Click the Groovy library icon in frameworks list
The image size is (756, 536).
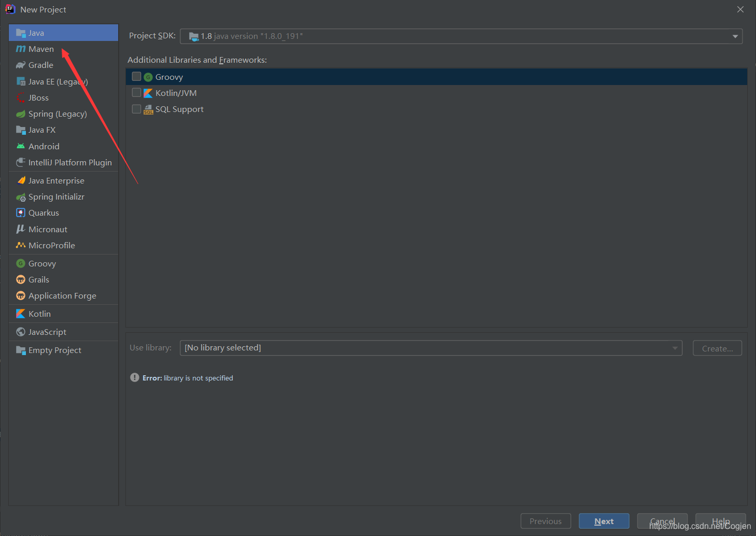(x=148, y=77)
